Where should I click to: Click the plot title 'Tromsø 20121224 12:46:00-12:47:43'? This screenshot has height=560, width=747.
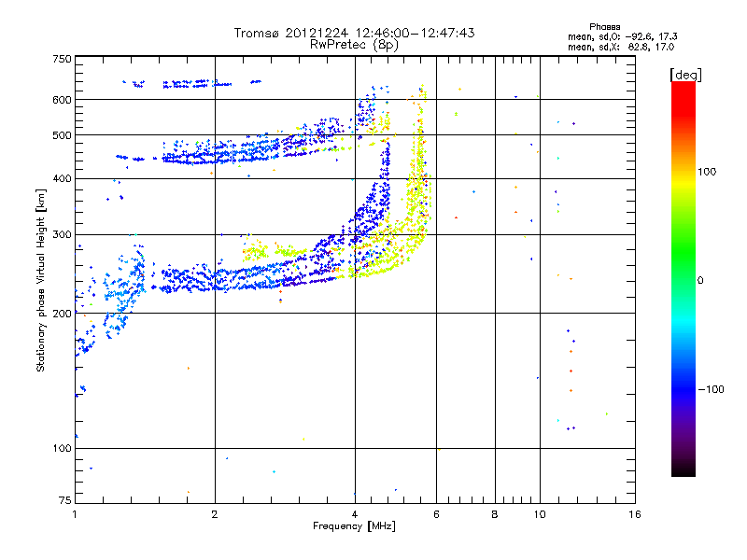pos(354,33)
